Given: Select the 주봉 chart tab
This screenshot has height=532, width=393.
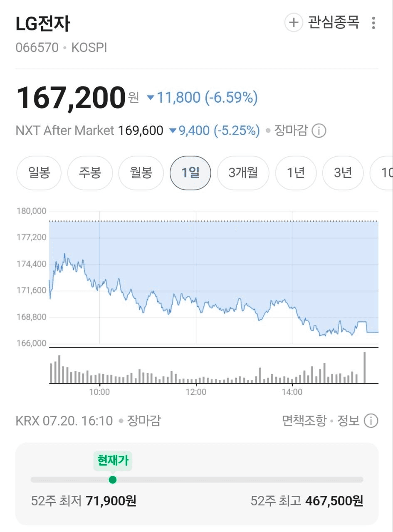Looking at the screenshot, I should click(x=90, y=173).
